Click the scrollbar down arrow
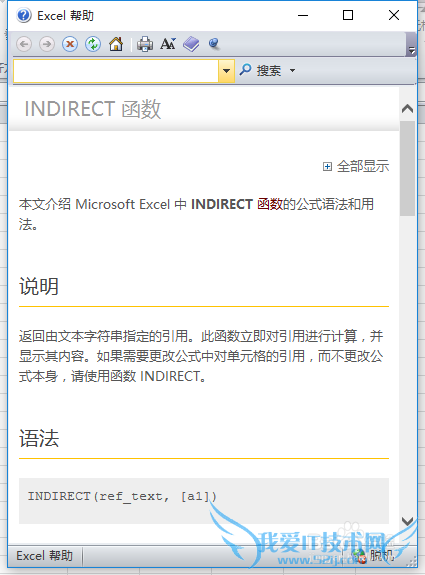 [407, 521]
